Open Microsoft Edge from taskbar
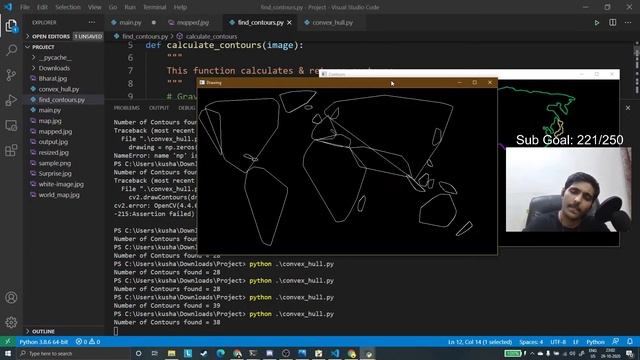640x360 pixels. pyautogui.click(x=220, y=353)
